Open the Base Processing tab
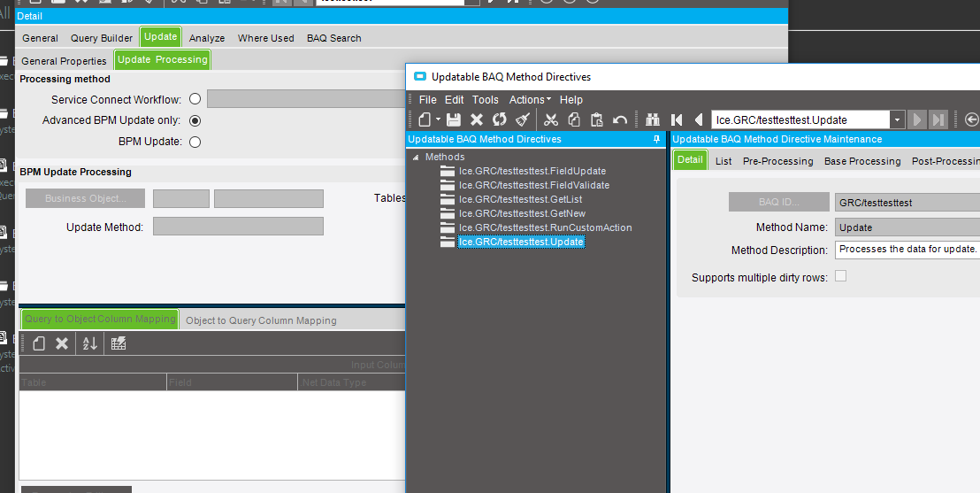The height and width of the screenshot is (493, 980). [x=861, y=161]
